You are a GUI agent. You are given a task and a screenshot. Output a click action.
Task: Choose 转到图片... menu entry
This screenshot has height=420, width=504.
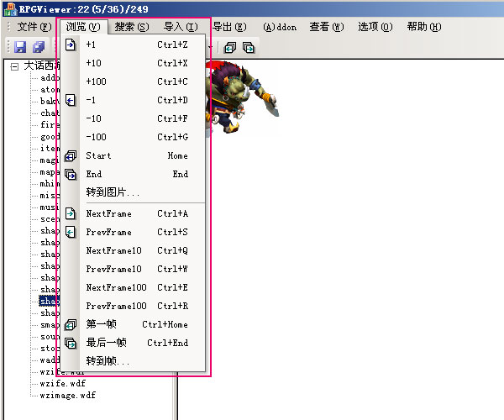[x=133, y=192]
